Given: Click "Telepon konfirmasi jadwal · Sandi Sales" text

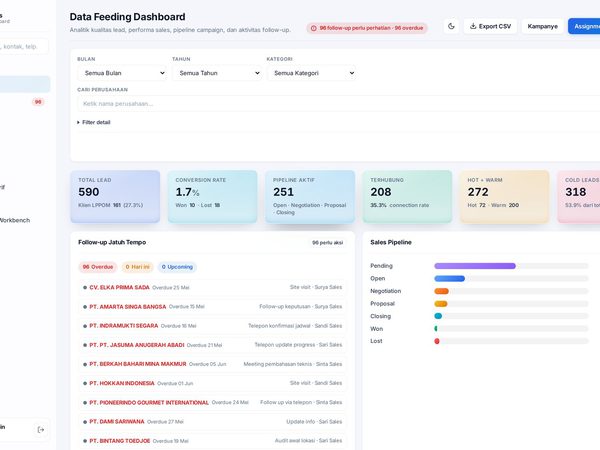Looking at the screenshot, I should click(295, 326).
